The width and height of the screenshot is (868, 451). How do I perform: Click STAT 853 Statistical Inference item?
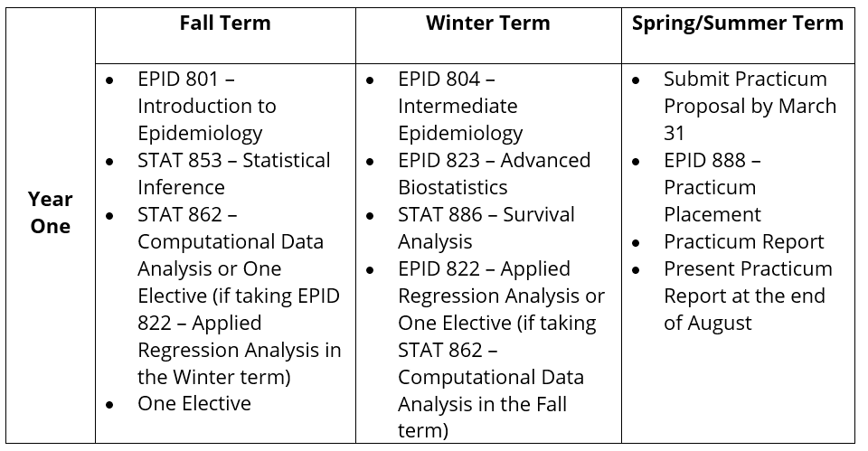[x=233, y=174]
